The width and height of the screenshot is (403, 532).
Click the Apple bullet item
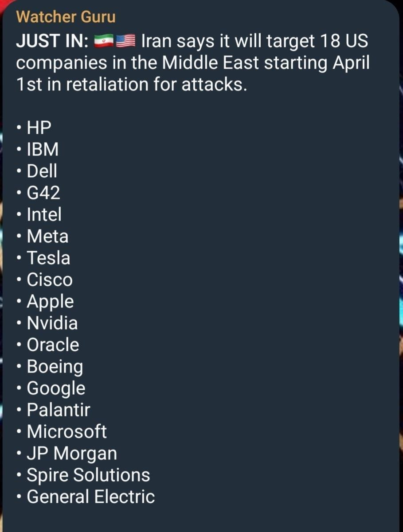tap(50, 302)
